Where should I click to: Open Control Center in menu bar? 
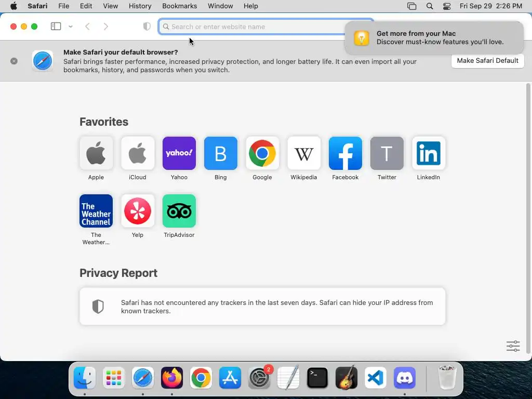(x=447, y=6)
